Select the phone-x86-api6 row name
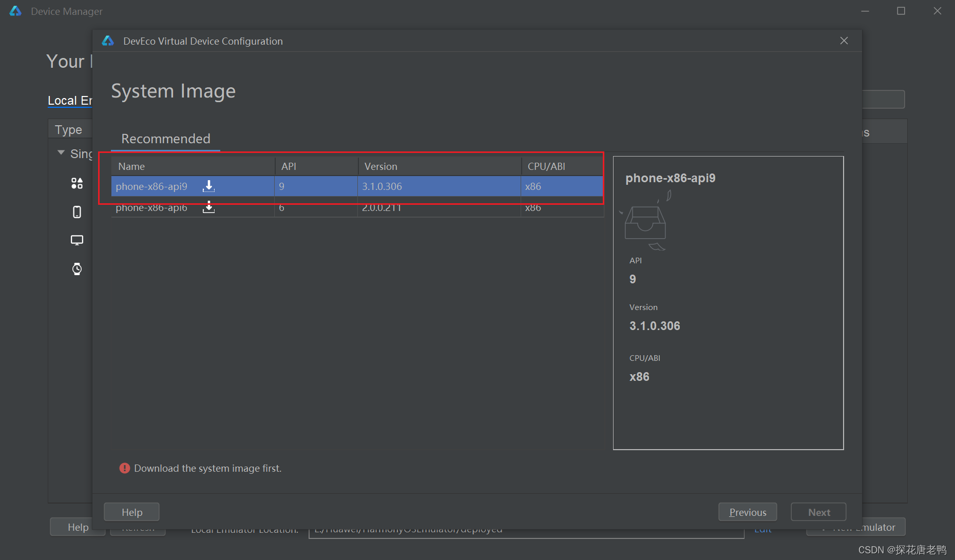Screen dimensions: 955x560 pyautogui.click(x=151, y=207)
